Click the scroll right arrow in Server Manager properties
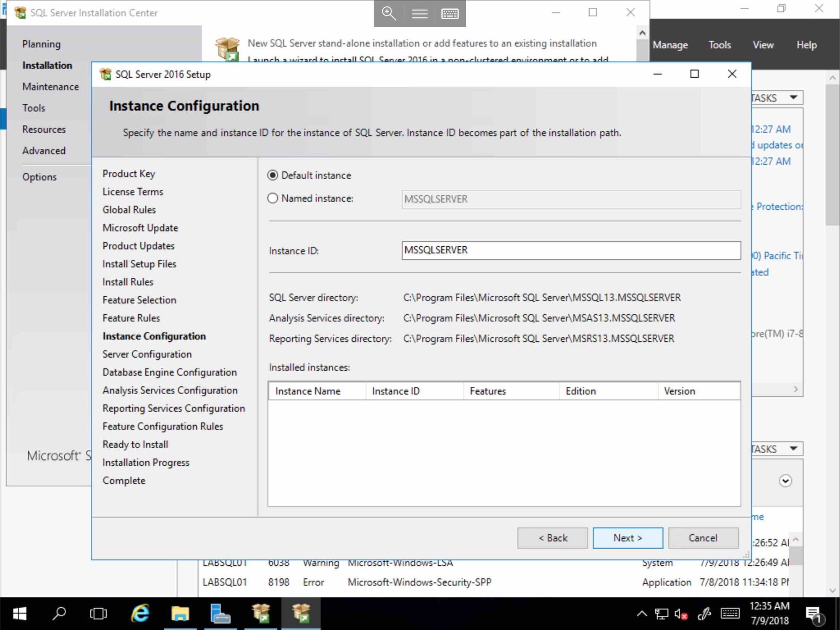 tap(795, 389)
